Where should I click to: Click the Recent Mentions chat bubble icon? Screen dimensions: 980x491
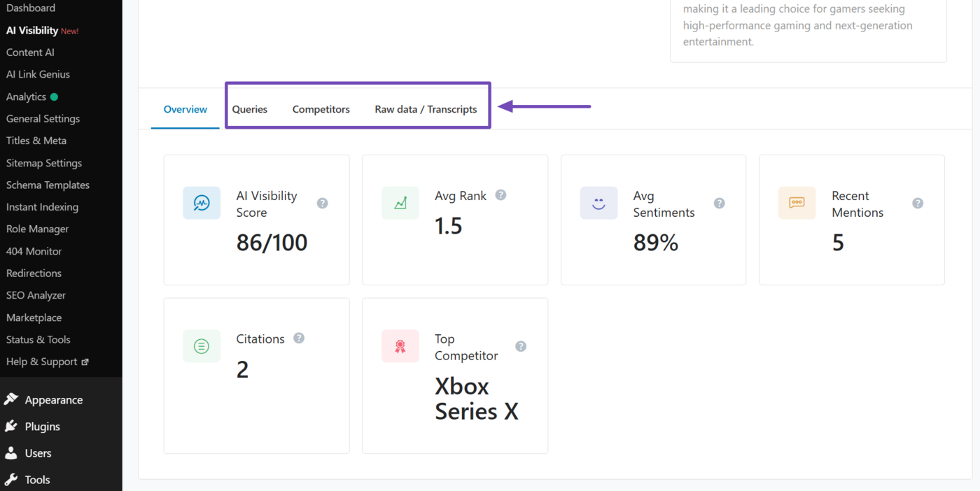pyautogui.click(x=797, y=203)
